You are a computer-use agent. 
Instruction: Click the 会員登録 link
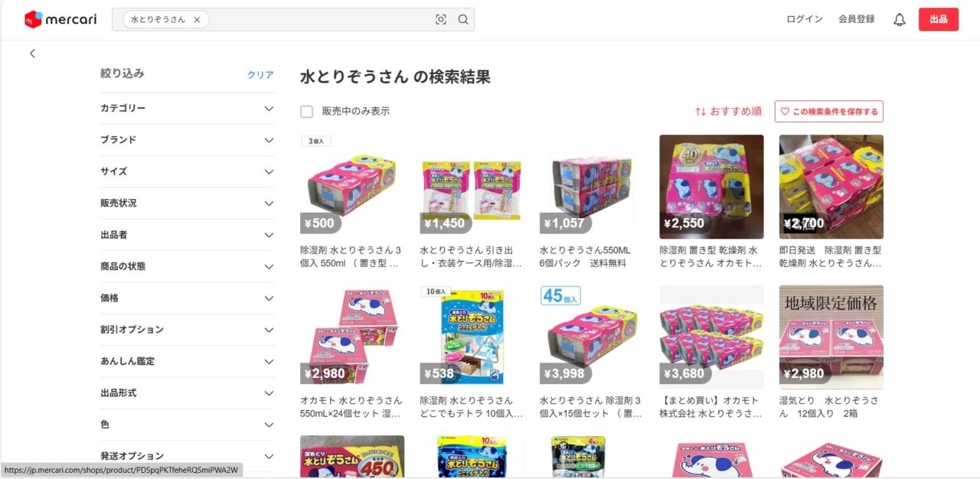[x=857, y=19]
